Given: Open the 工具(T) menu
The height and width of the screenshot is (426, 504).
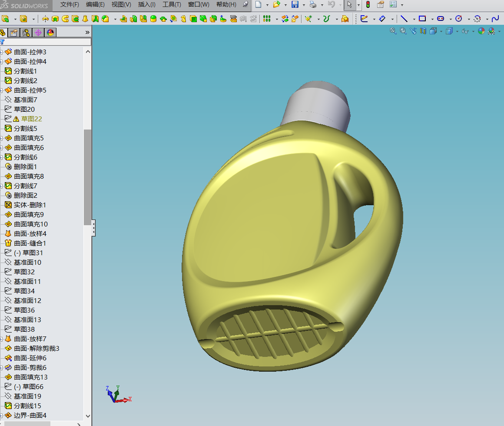Looking at the screenshot, I should tap(172, 4).
